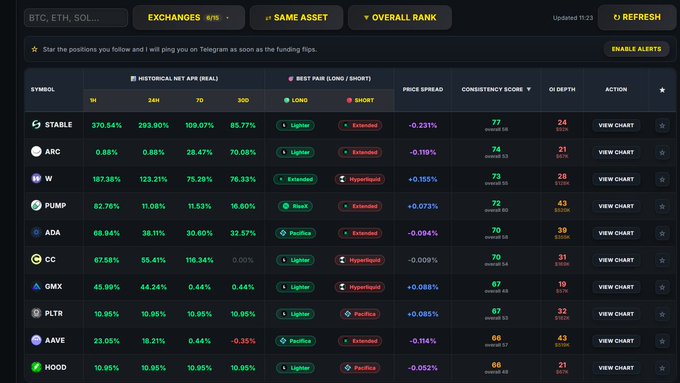Sort by 30D APR column
The image size is (680, 383).
(x=243, y=100)
